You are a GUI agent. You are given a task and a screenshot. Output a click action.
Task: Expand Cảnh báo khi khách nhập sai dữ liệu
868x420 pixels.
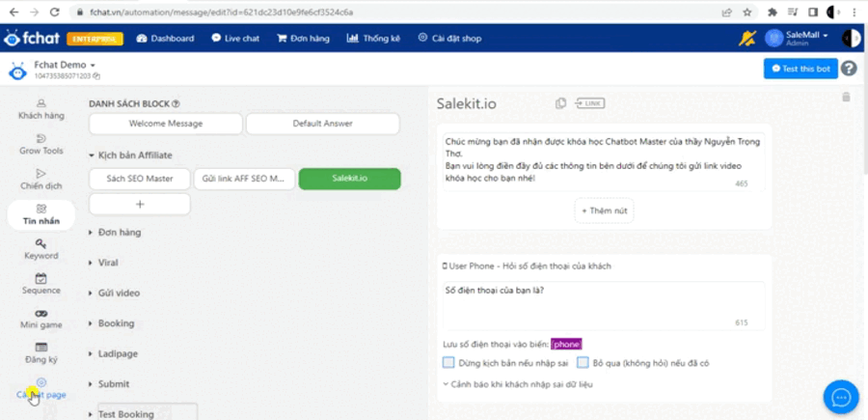pos(518,384)
